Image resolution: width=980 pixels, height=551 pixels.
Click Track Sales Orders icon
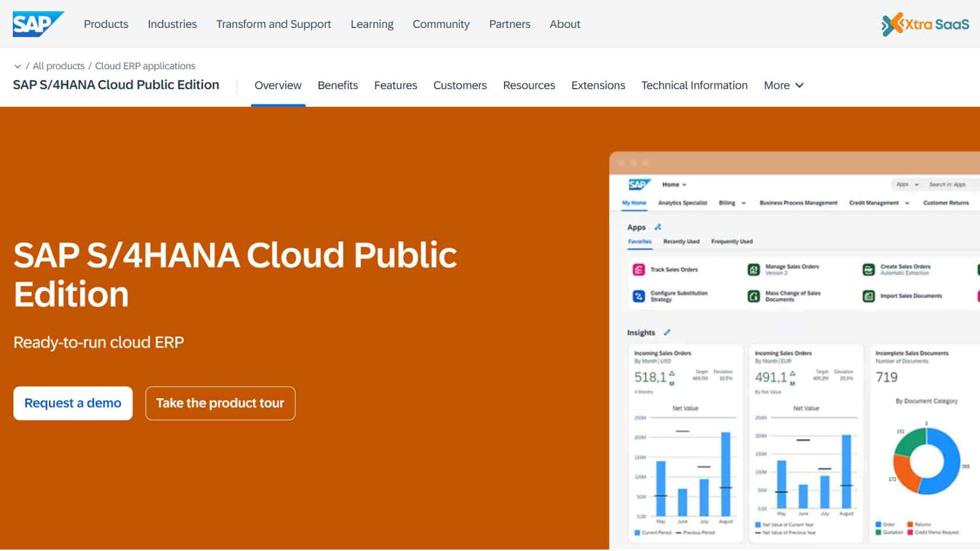(x=639, y=269)
